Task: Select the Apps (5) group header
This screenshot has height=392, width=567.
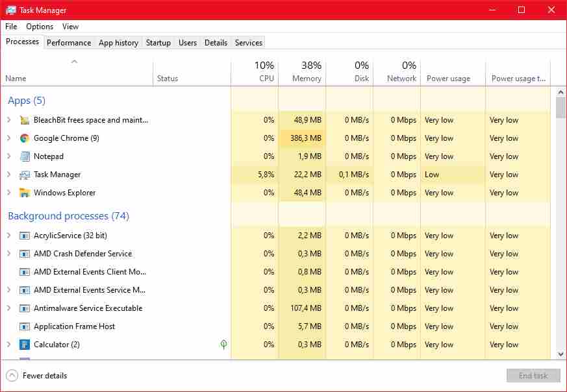Action: 27,101
